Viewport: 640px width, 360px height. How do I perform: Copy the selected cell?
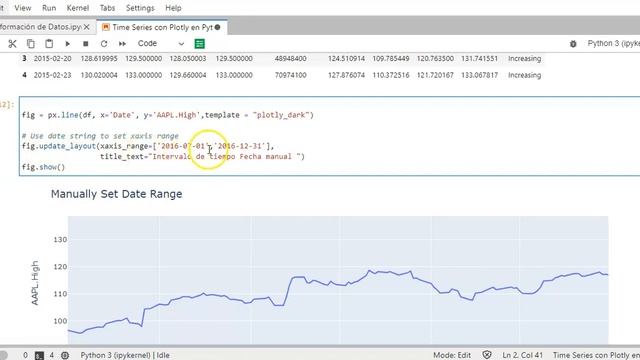31,44
